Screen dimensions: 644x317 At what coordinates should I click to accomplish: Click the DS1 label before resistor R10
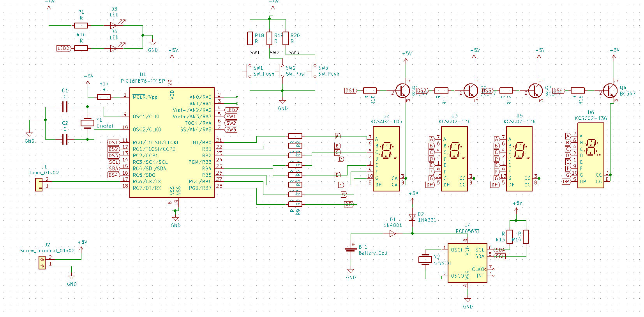point(351,90)
